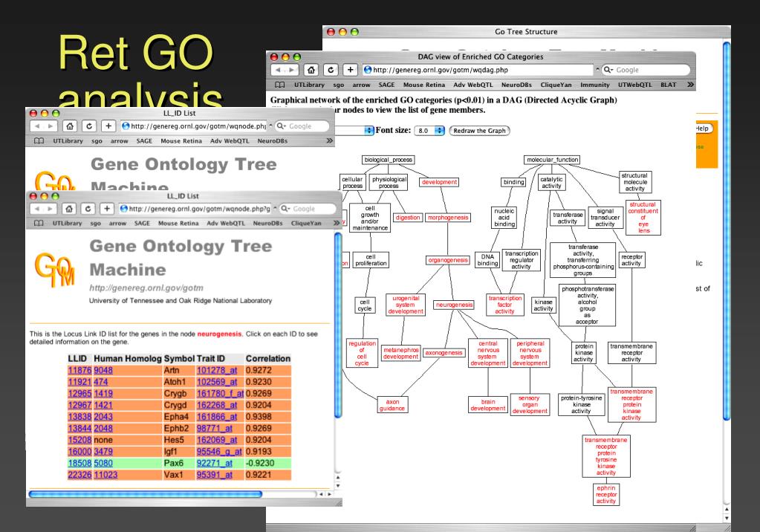Screen dimensions: 760x532
Task: Expand bookmarks overflow chevron in front LL_ID window
Action: (x=337, y=223)
